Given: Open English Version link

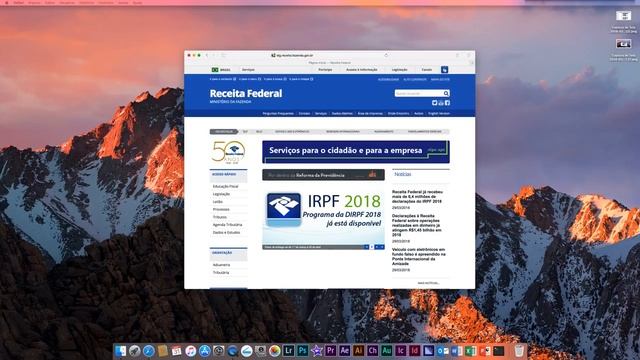Looking at the screenshot, I should [x=439, y=113].
